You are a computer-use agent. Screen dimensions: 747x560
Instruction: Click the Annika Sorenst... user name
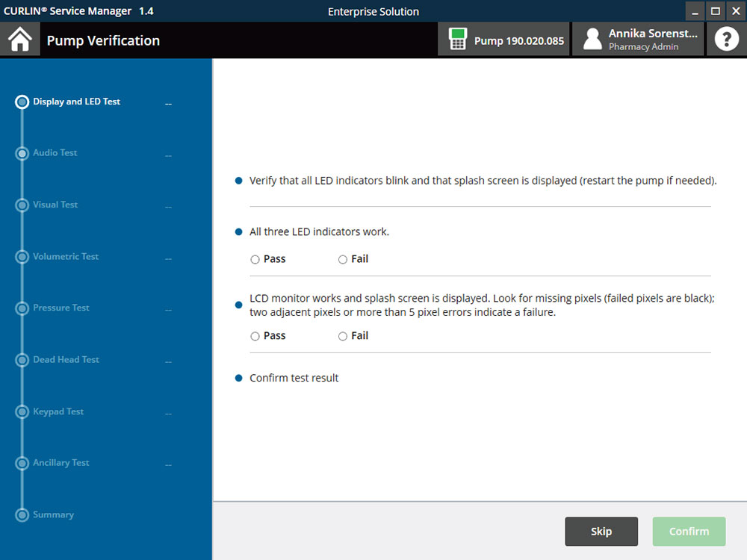pos(653,34)
